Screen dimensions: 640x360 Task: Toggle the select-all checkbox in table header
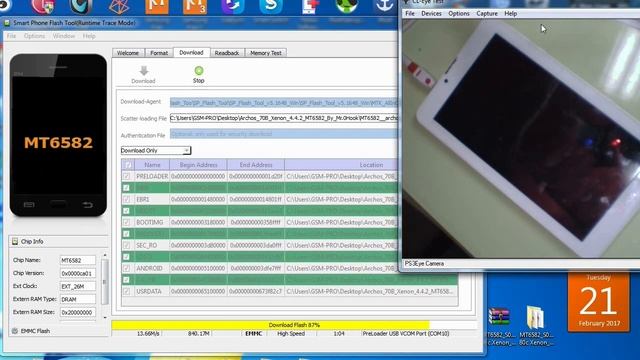(127, 165)
